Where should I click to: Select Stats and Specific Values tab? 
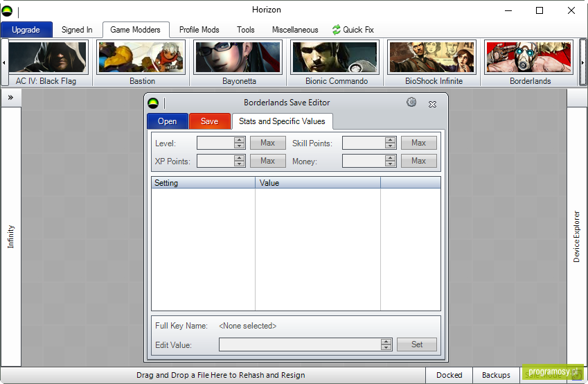point(282,121)
